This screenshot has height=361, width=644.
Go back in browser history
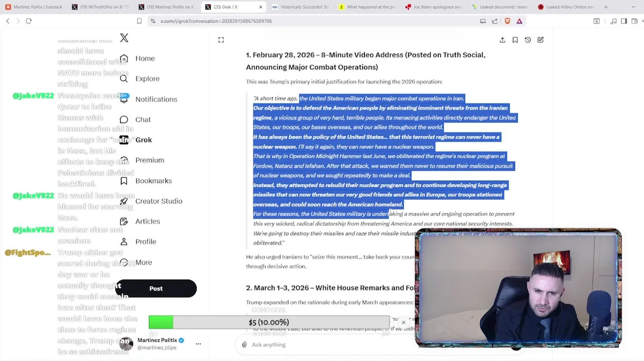8,21
